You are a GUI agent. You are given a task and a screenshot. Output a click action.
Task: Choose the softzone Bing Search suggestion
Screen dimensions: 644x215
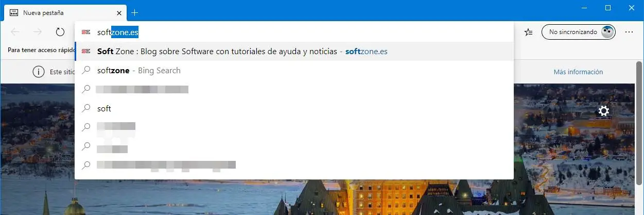point(139,70)
